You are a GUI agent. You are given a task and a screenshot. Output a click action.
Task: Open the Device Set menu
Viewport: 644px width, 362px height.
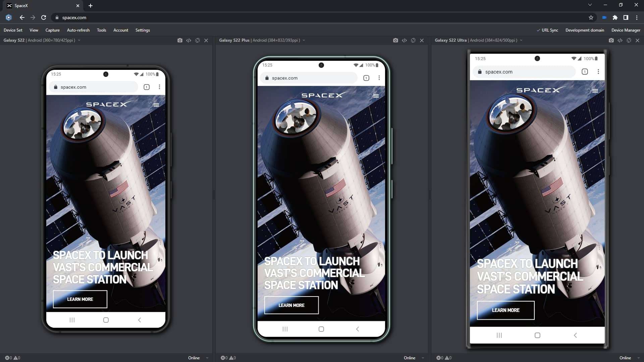point(13,30)
